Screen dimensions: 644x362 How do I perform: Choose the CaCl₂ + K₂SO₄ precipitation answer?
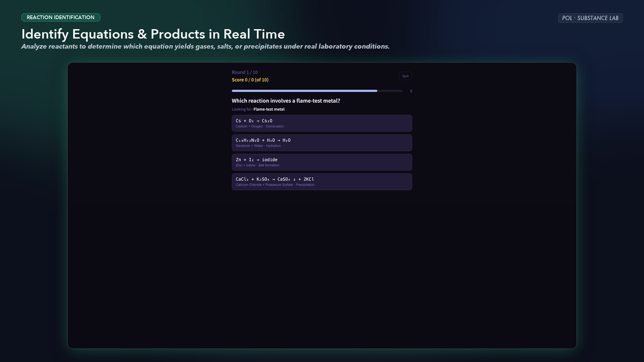322,182
